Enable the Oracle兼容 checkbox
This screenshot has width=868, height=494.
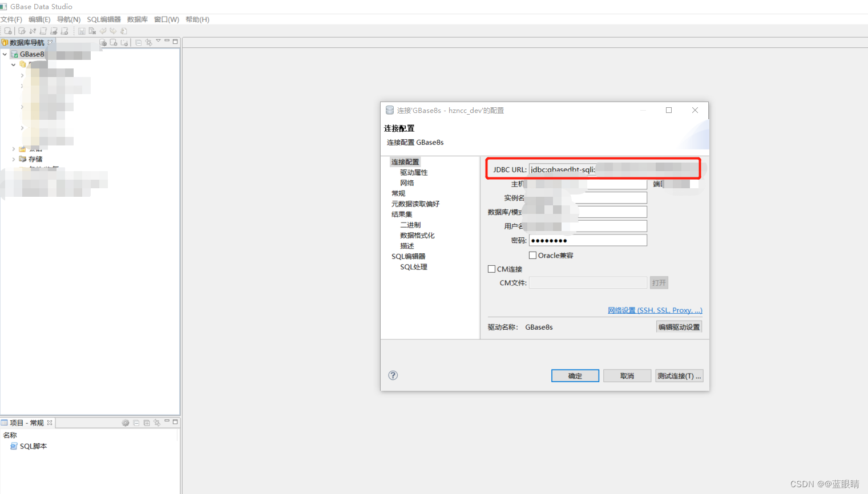(532, 256)
